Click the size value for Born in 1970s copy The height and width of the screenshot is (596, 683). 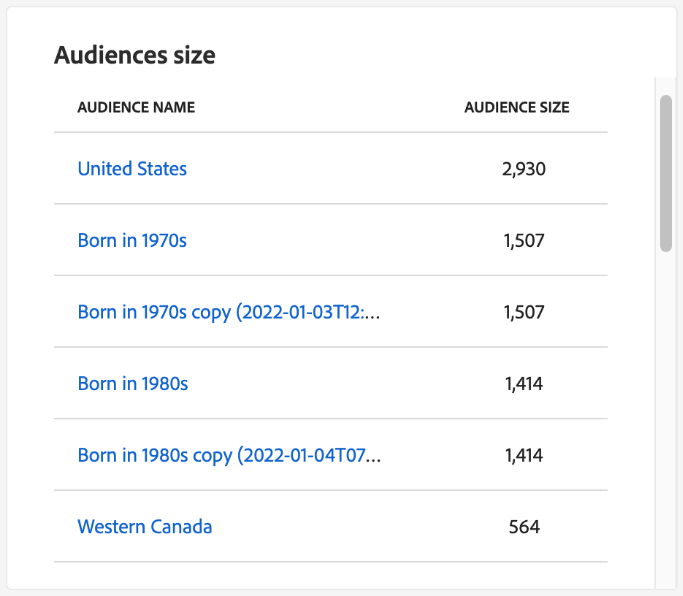524,313
